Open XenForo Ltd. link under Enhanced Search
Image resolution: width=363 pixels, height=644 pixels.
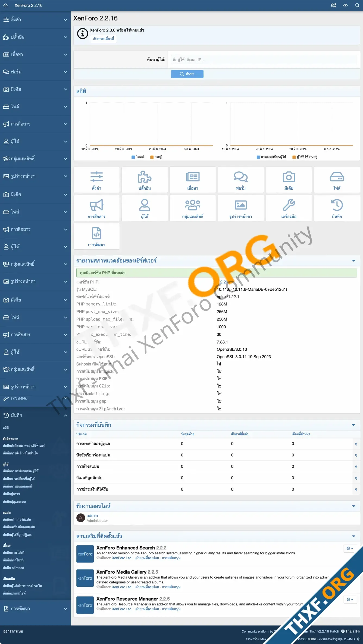click(x=122, y=558)
